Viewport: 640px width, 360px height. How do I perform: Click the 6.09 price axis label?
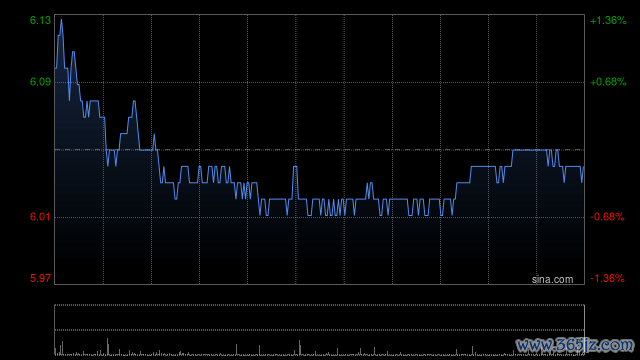click(40, 82)
